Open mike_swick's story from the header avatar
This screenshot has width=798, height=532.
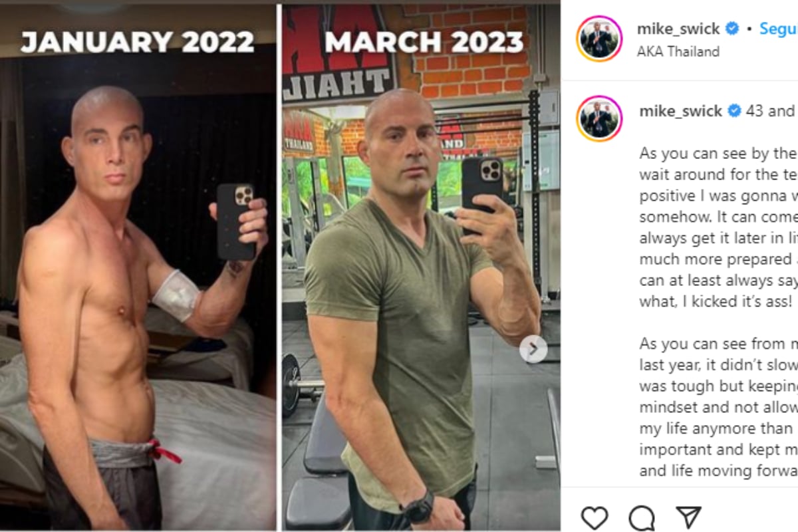tap(599, 39)
